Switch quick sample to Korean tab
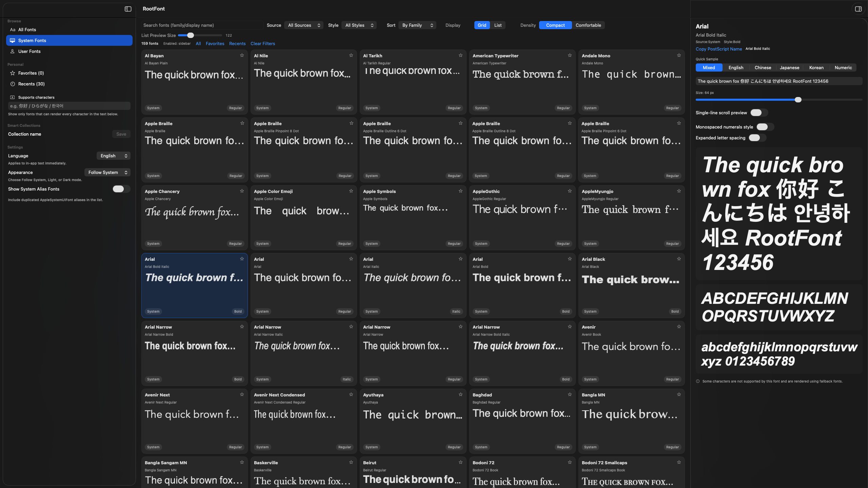 coord(816,67)
